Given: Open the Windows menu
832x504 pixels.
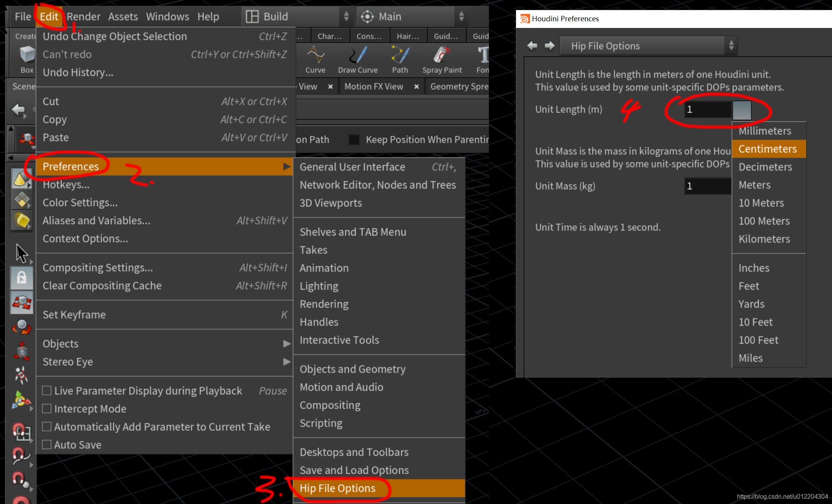Looking at the screenshot, I should [x=167, y=17].
